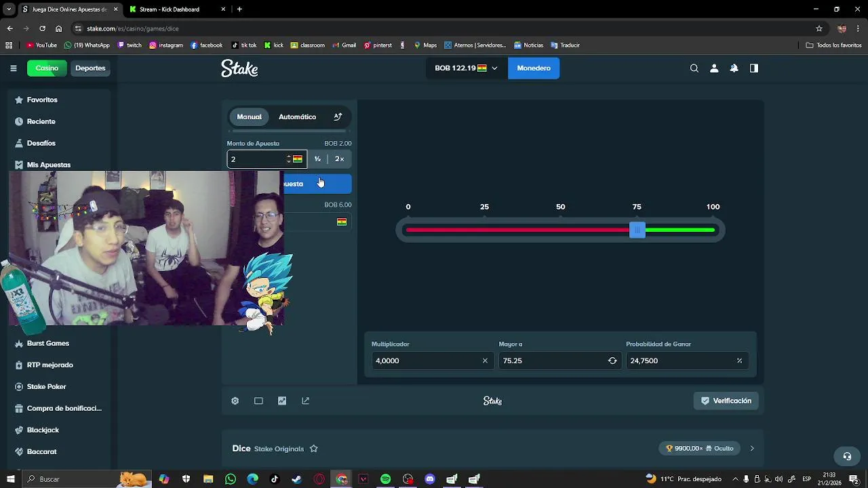Open Stake Poker in the sidebar
Screen dimensions: 868x488
[58, 386]
